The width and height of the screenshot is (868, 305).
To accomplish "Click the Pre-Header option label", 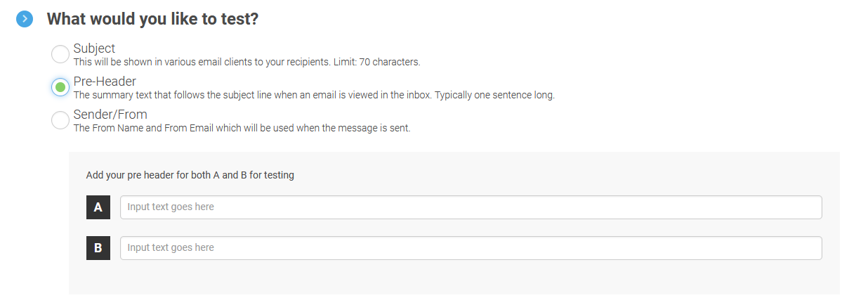I will 105,82.
